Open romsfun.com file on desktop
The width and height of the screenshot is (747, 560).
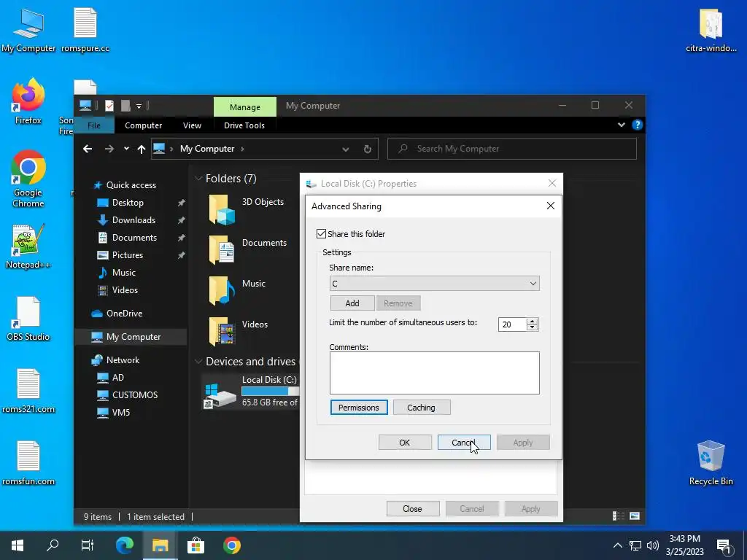(x=28, y=463)
